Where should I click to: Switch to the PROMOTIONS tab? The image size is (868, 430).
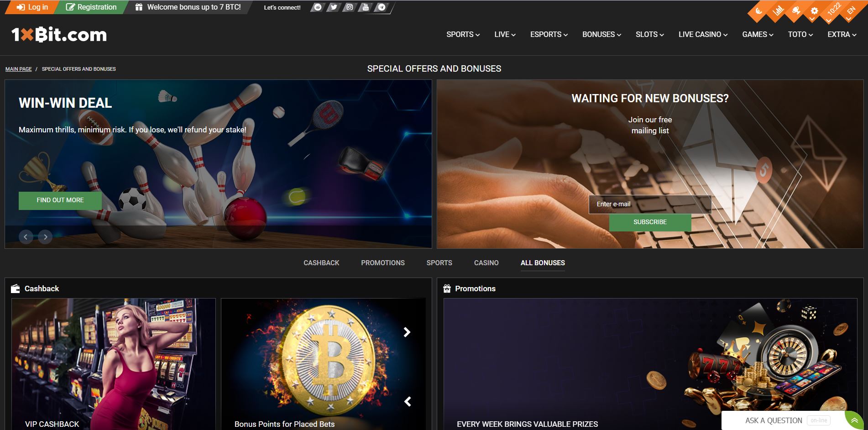coord(383,263)
